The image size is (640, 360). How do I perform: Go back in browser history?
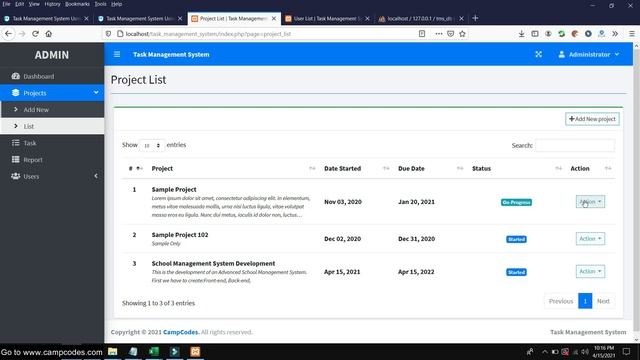pos(8,34)
